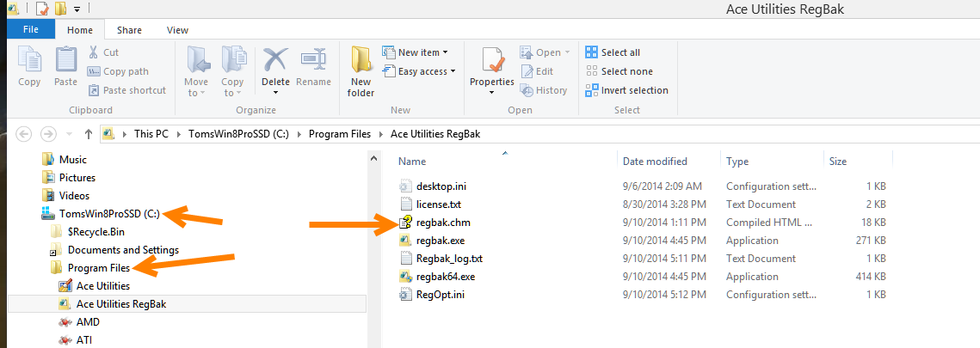The height and width of the screenshot is (348, 980).
Task: Select desktop.ini file
Action: 441,186
